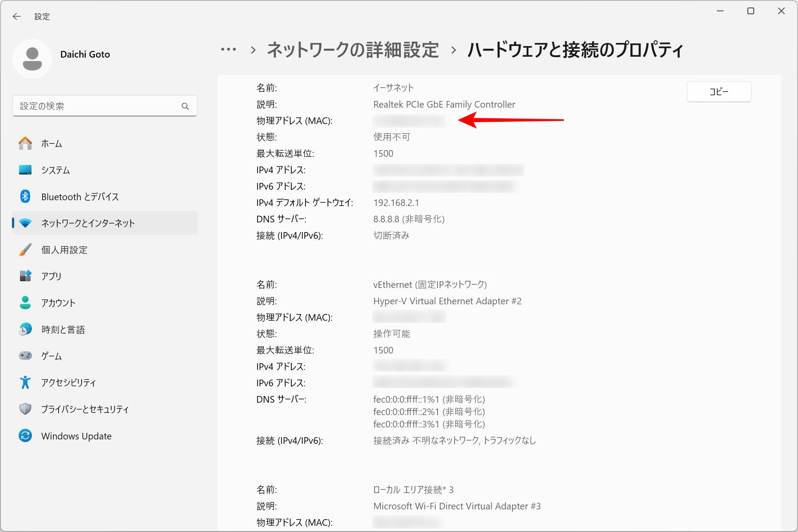The height and width of the screenshot is (532, 798).
Task: Click Microsoft Wi-Fi Direct Virtual Adapter #3
Action: [457, 506]
